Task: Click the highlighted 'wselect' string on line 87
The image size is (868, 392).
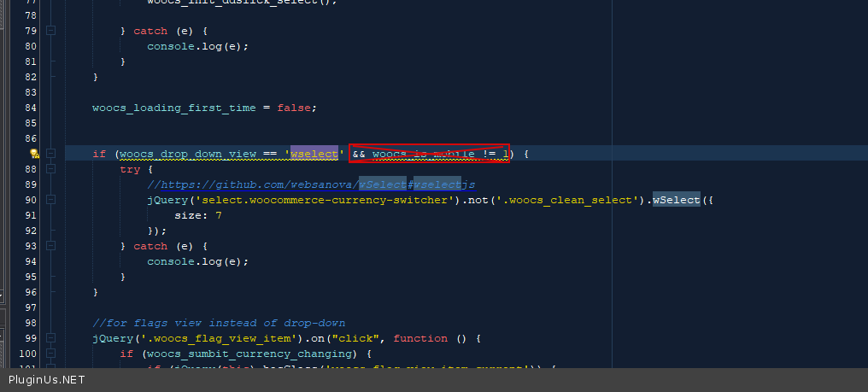Action: [x=316, y=154]
